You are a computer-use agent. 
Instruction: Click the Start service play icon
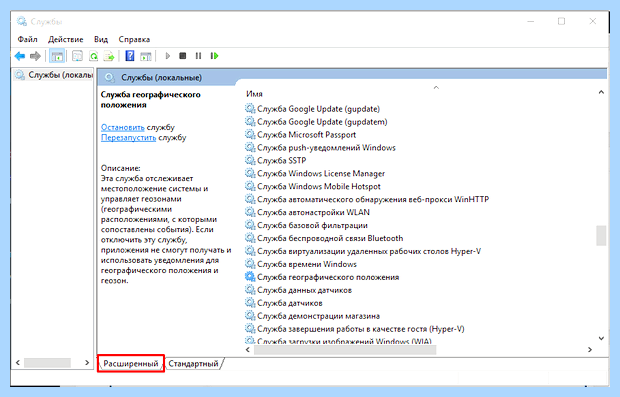click(x=168, y=56)
